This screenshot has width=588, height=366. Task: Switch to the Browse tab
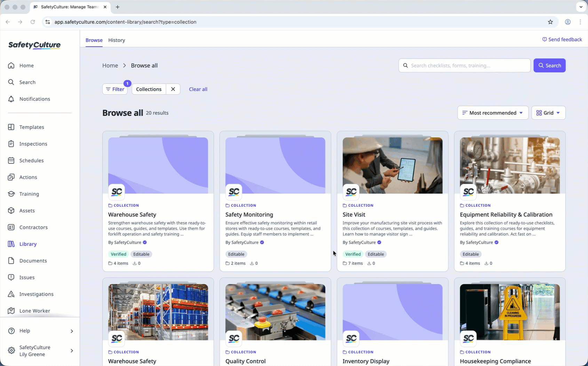94,40
